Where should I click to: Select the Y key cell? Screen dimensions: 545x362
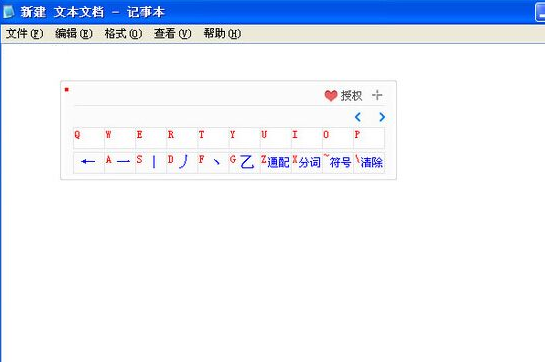pos(245,138)
